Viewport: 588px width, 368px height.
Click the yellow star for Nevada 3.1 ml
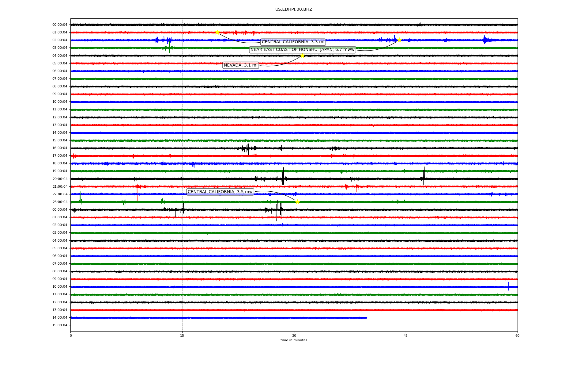[x=302, y=56]
